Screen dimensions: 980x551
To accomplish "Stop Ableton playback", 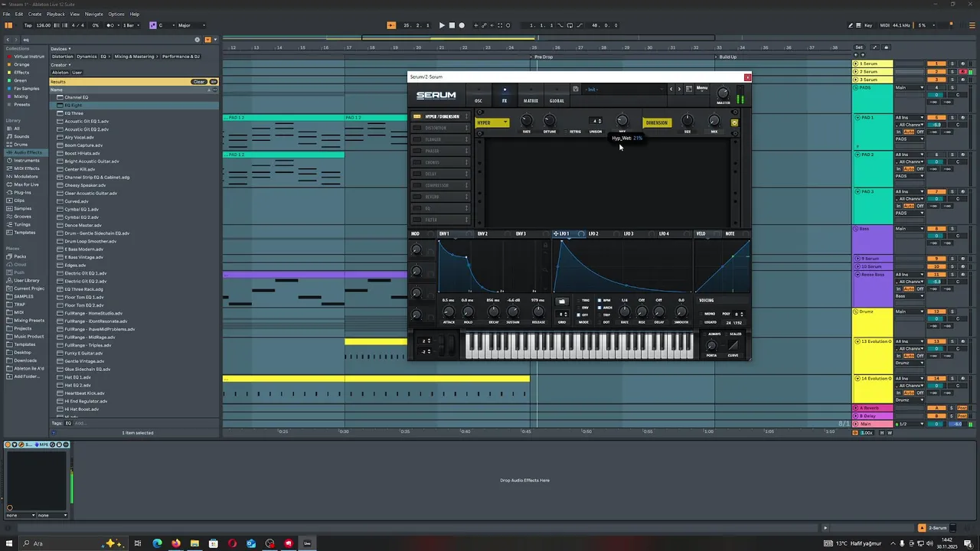I will pos(452,25).
